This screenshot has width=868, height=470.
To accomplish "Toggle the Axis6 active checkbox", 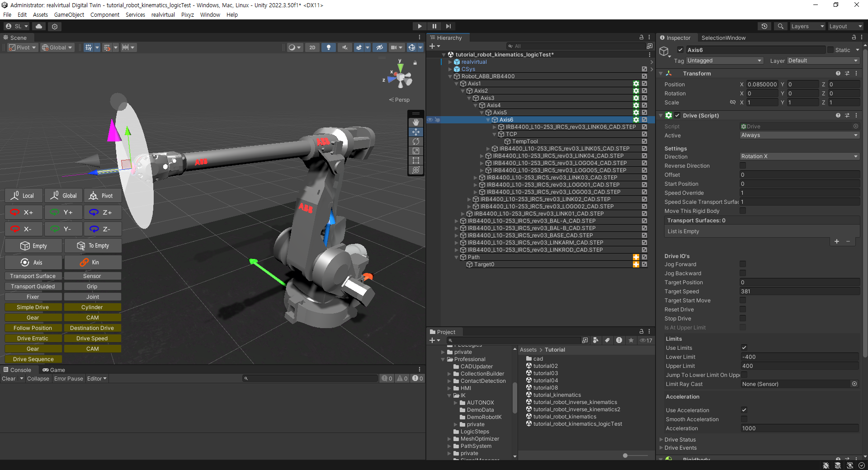I will 680,50.
